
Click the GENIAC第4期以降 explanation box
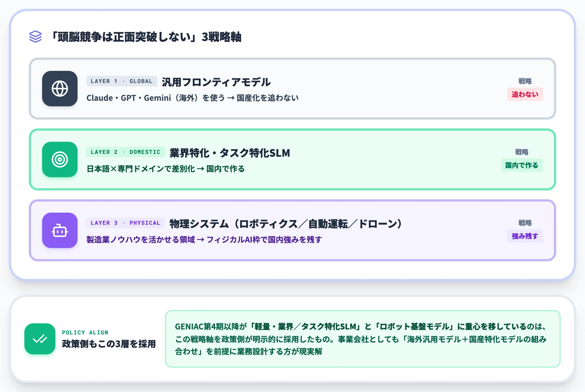click(363, 339)
